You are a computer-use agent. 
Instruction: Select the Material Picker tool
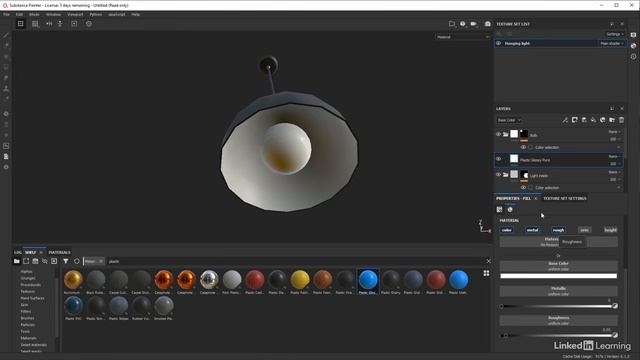[x=6, y=98]
